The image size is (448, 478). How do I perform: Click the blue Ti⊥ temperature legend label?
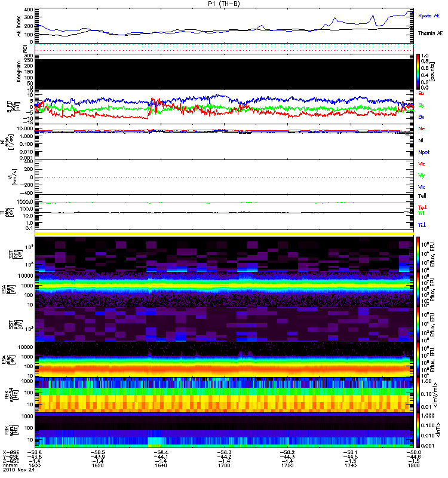click(422, 225)
